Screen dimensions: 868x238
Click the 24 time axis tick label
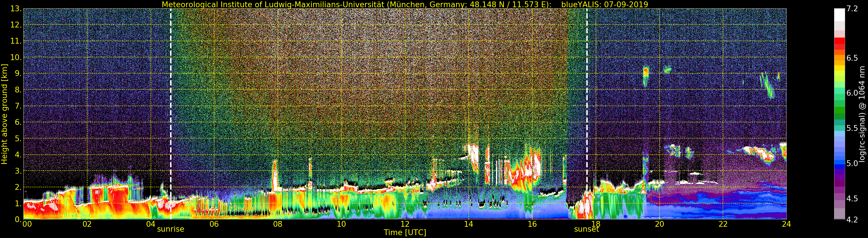coord(786,224)
